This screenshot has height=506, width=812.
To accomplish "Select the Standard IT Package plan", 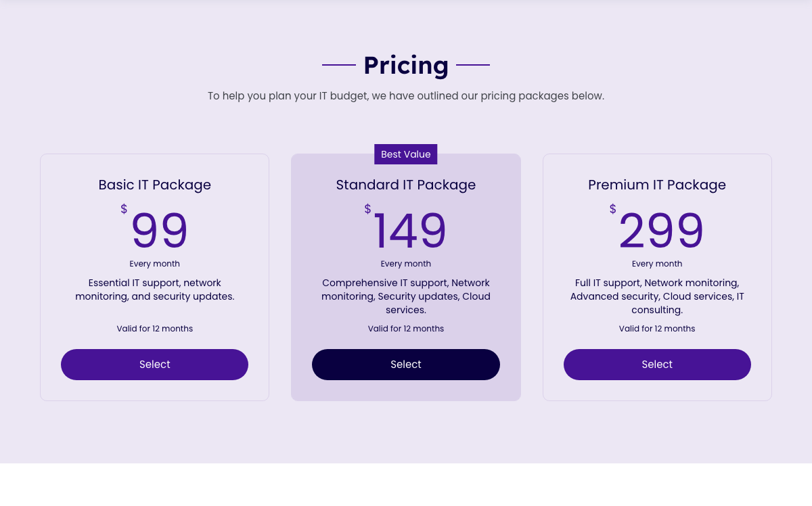I will click(405, 364).
